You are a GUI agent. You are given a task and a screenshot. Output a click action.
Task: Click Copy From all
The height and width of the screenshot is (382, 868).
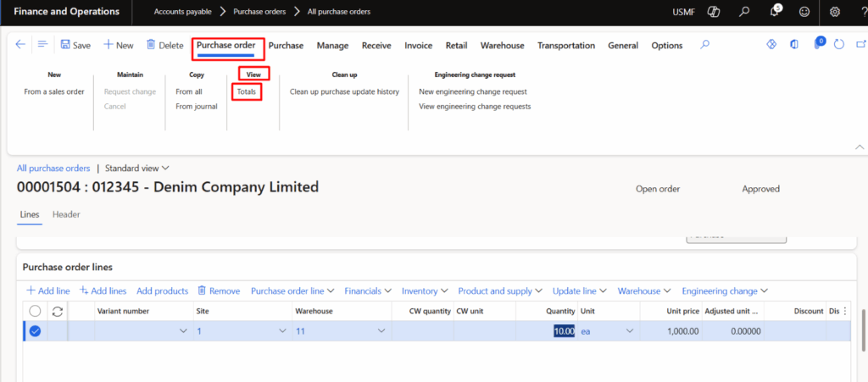point(189,91)
